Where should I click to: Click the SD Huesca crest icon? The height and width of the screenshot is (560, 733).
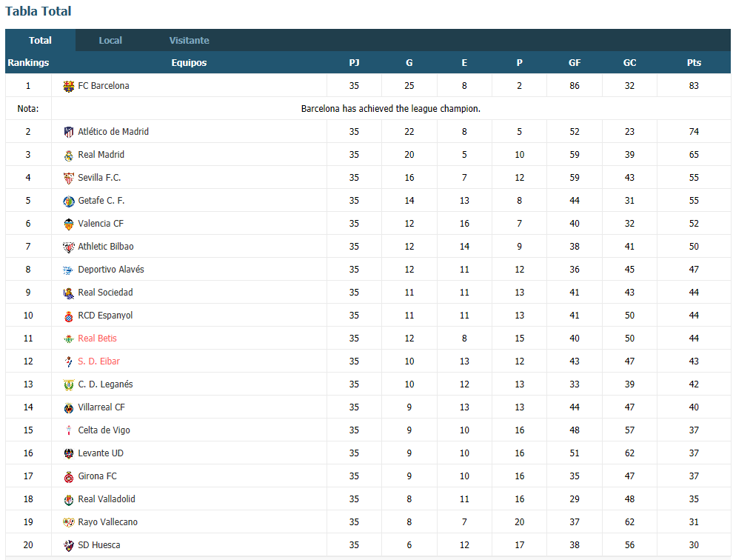tap(69, 545)
